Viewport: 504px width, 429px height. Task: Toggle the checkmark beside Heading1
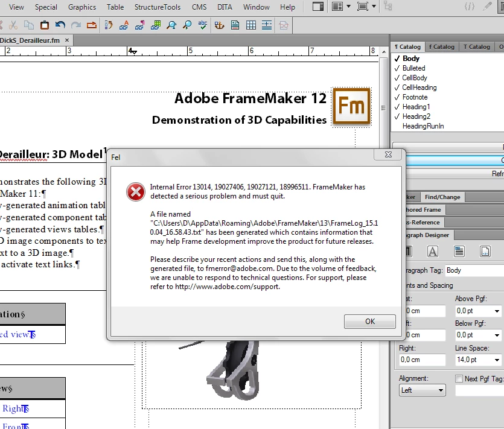397,107
